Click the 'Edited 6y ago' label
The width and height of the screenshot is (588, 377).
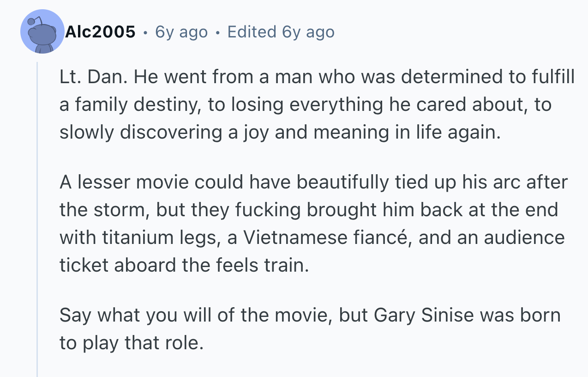coord(281,32)
